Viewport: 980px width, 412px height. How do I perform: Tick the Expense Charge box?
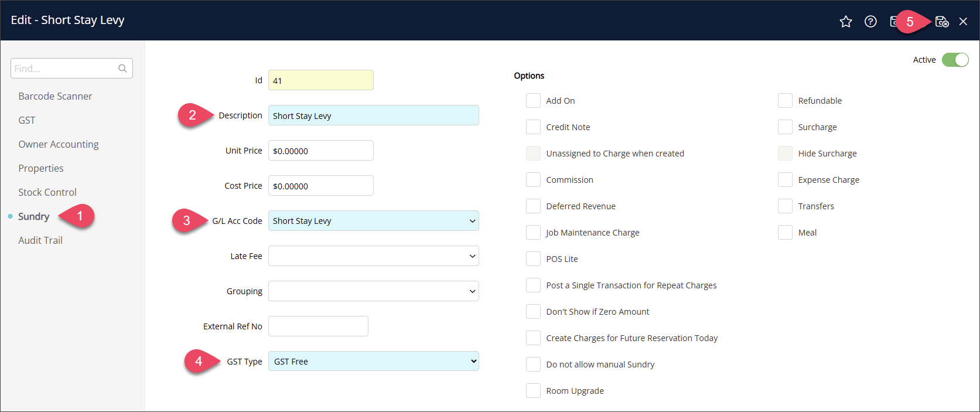click(785, 180)
